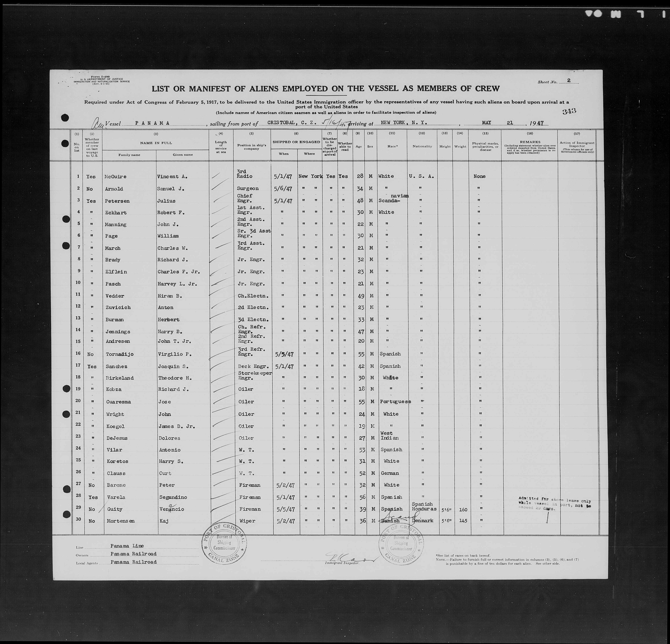
Task: Select the surname "Cuaresma"
Action: pyautogui.click(x=118, y=402)
